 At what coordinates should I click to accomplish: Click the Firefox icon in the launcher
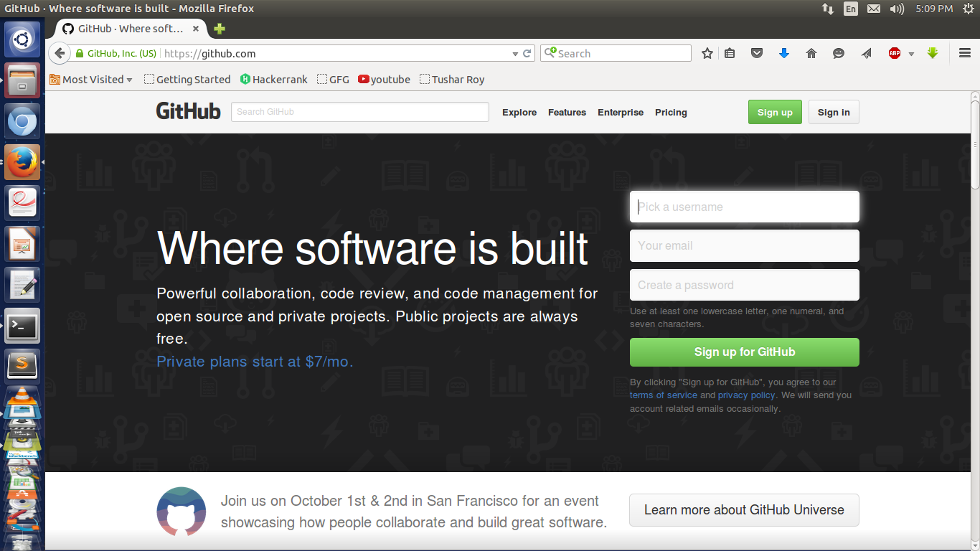[x=22, y=162]
